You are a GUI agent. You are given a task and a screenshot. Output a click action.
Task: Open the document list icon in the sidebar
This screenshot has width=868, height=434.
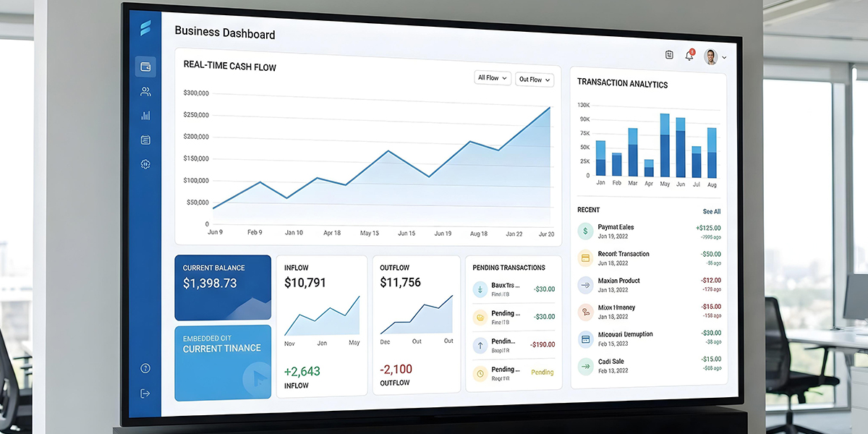(145, 140)
